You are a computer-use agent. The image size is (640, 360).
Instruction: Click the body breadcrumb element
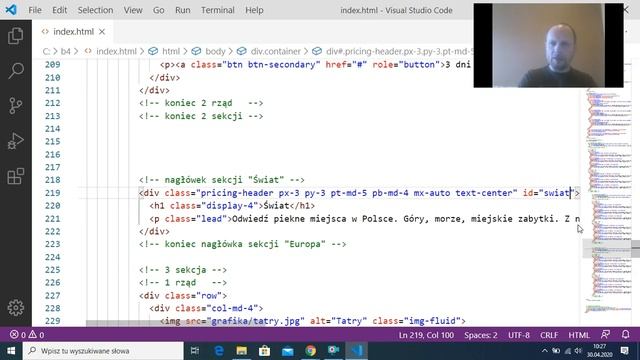(209, 51)
